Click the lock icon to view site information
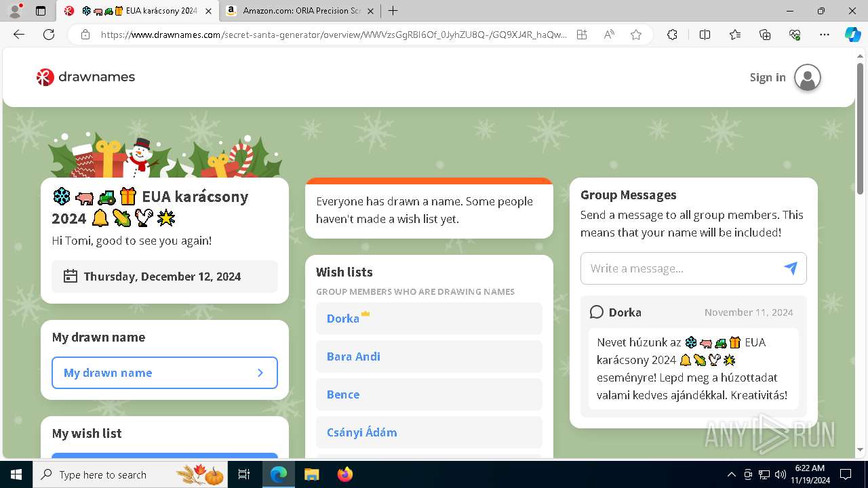This screenshot has width=868, height=488. (x=85, y=35)
